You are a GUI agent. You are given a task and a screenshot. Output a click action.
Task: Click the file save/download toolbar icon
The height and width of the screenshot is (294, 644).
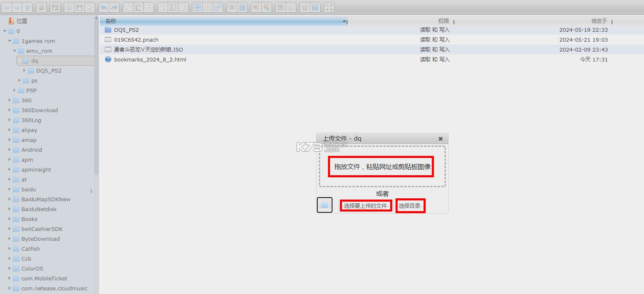[x=55, y=7]
